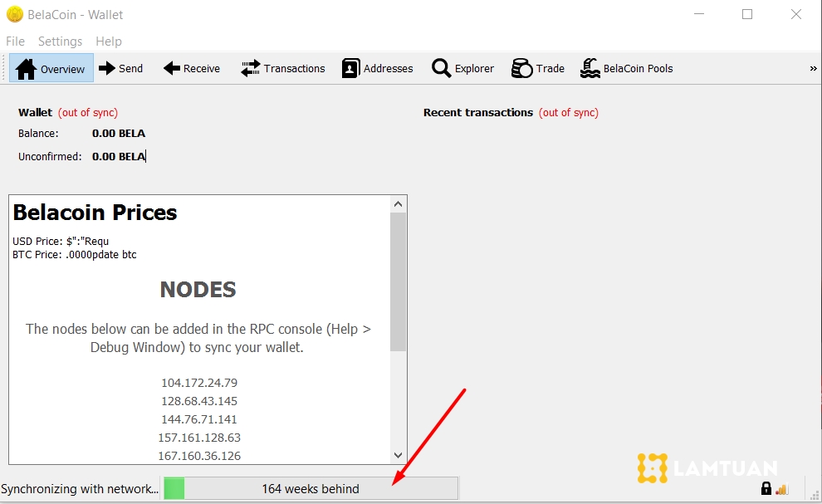Image resolution: width=822 pixels, height=504 pixels.
Task: Open the Send tab with arrow icon
Action: 120,68
